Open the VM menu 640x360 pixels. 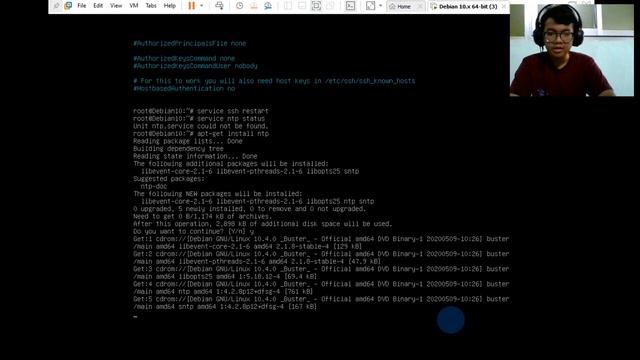tap(133, 6)
